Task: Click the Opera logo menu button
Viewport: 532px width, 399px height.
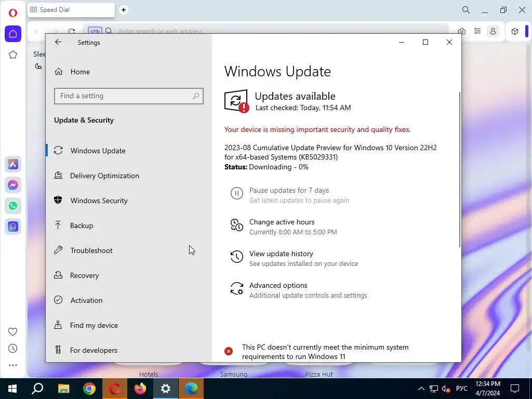Action: [13, 13]
